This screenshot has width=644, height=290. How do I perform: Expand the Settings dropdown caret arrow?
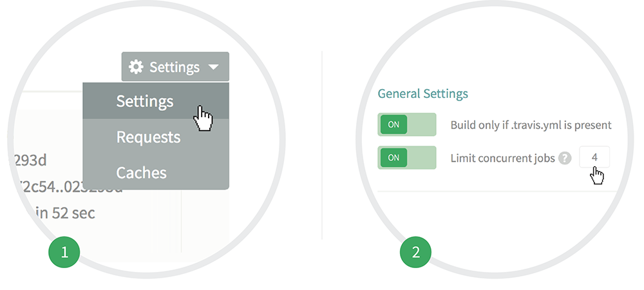[214, 67]
